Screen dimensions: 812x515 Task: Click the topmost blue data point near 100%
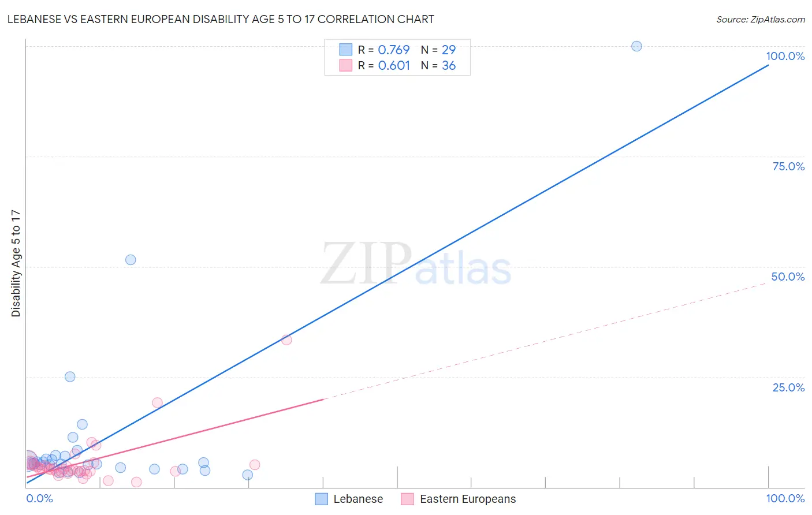point(636,46)
